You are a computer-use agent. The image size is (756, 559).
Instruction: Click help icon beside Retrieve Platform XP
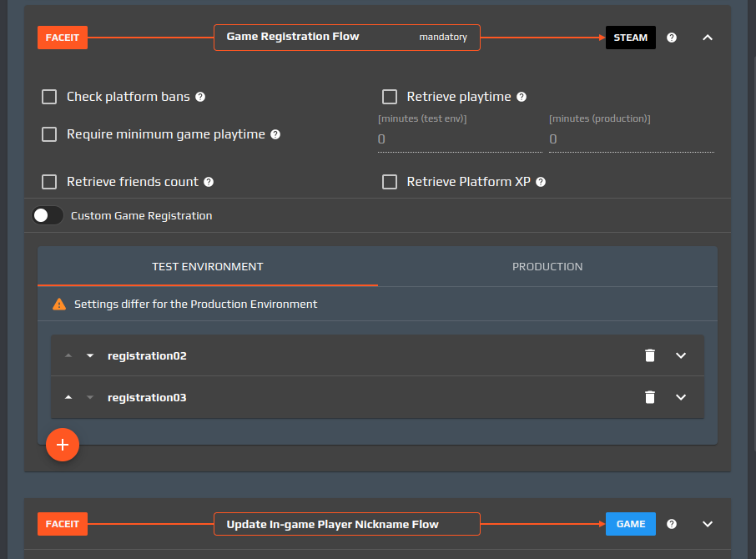click(x=541, y=182)
